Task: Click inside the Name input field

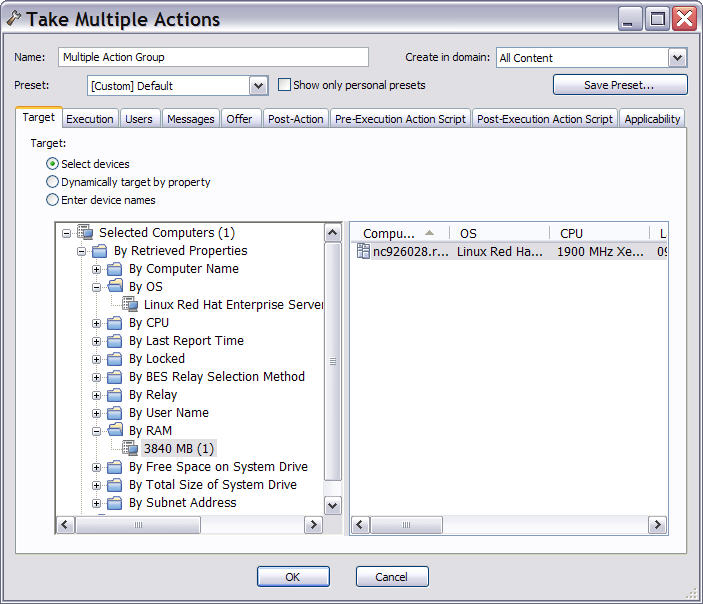Action: [x=213, y=57]
